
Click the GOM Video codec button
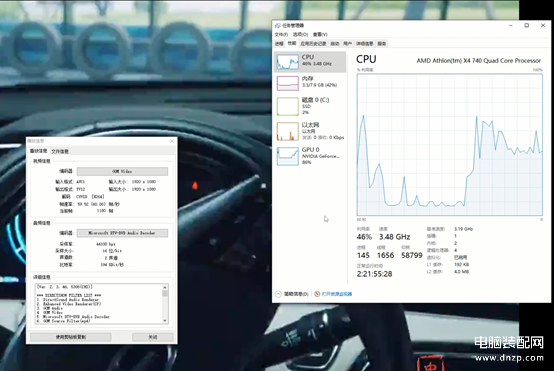coord(122,171)
